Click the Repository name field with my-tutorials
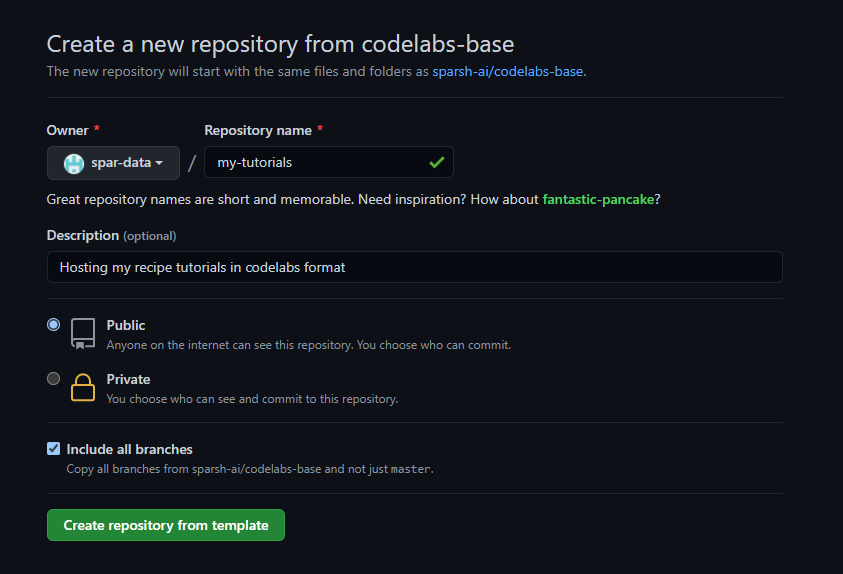 (x=328, y=162)
